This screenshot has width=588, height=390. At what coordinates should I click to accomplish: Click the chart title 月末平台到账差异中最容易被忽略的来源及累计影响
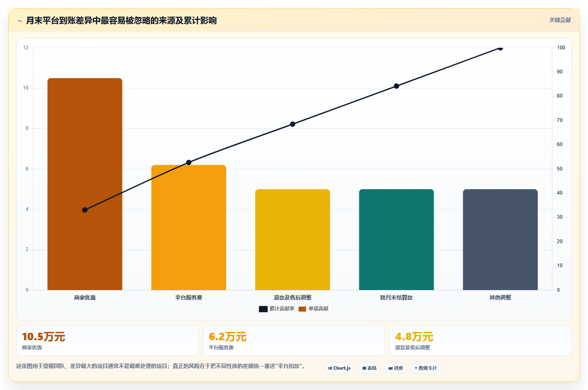coord(122,20)
